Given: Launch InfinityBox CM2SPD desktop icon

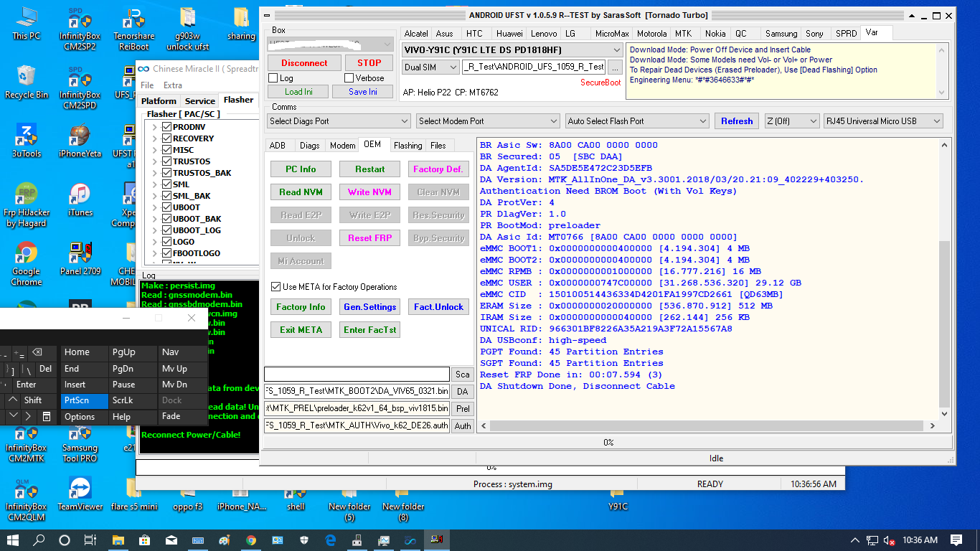Looking at the screenshot, I should [80, 88].
